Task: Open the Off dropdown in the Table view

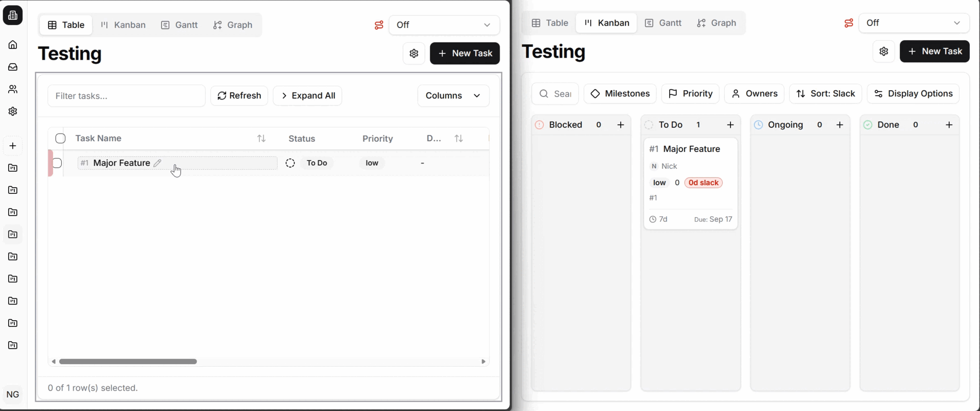Action: coord(444,25)
